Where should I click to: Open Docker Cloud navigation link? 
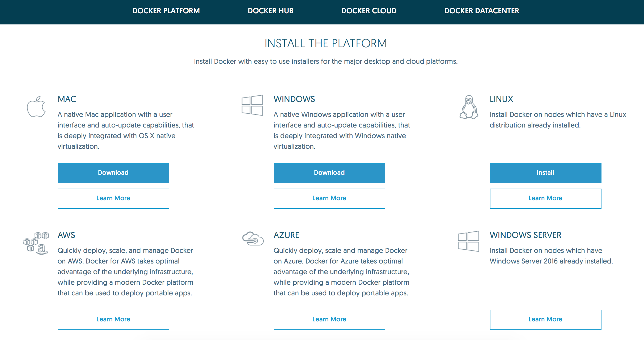tap(369, 11)
